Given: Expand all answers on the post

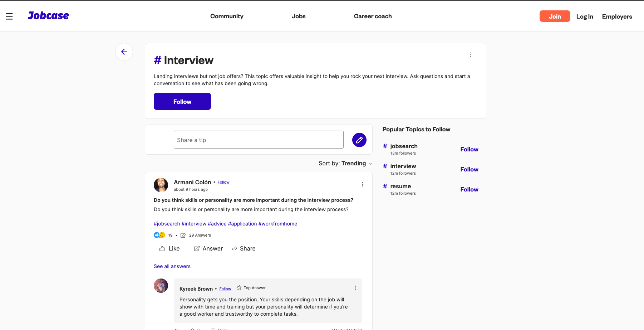Looking at the screenshot, I should point(172,266).
